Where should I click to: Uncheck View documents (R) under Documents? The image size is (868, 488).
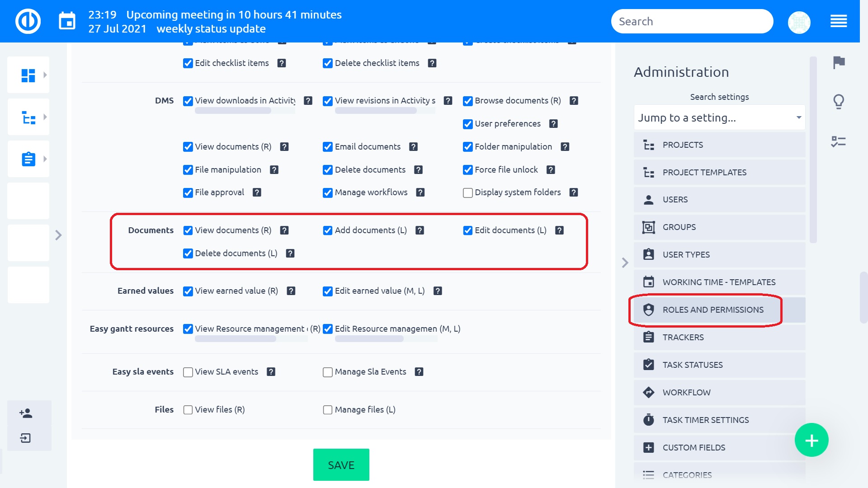[188, 230]
